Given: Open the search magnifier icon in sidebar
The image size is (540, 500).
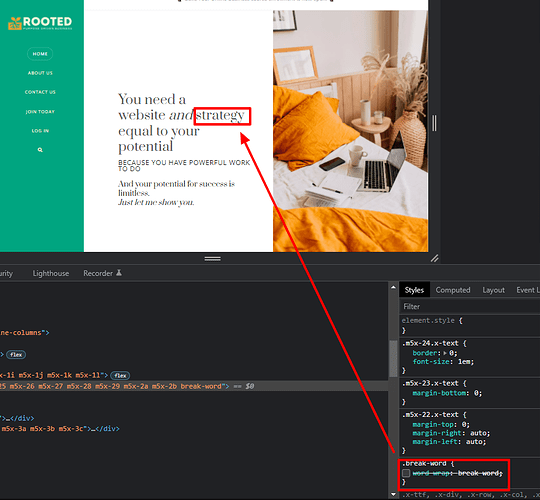Looking at the screenshot, I should point(40,150).
